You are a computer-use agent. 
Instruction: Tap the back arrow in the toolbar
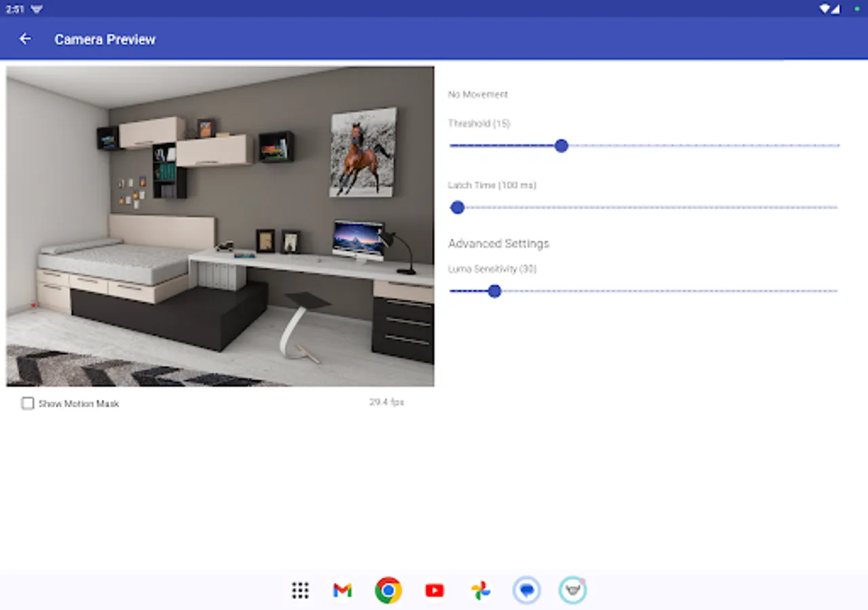[x=25, y=39]
